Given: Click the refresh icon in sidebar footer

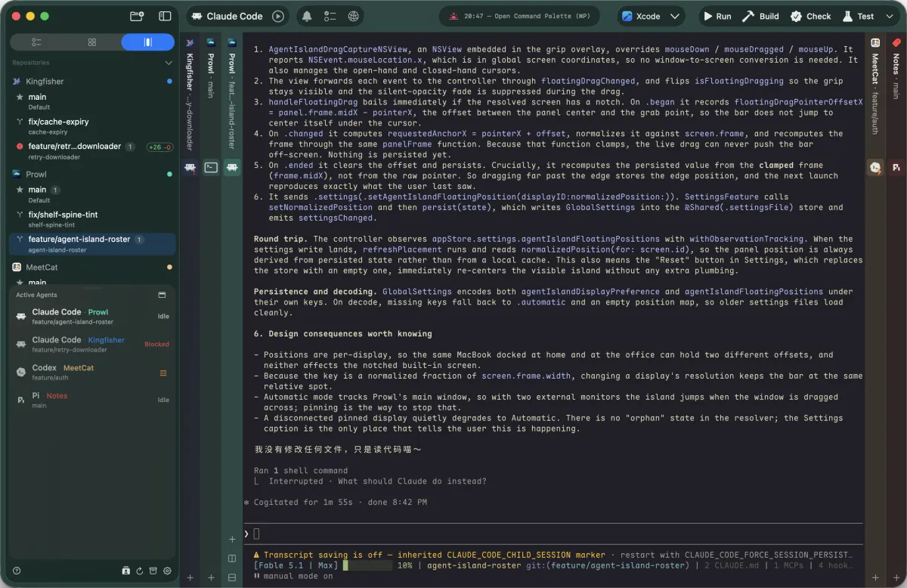Looking at the screenshot, I should [x=140, y=571].
